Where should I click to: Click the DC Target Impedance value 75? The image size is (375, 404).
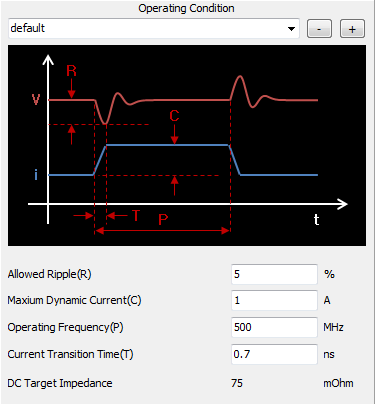[237, 383]
